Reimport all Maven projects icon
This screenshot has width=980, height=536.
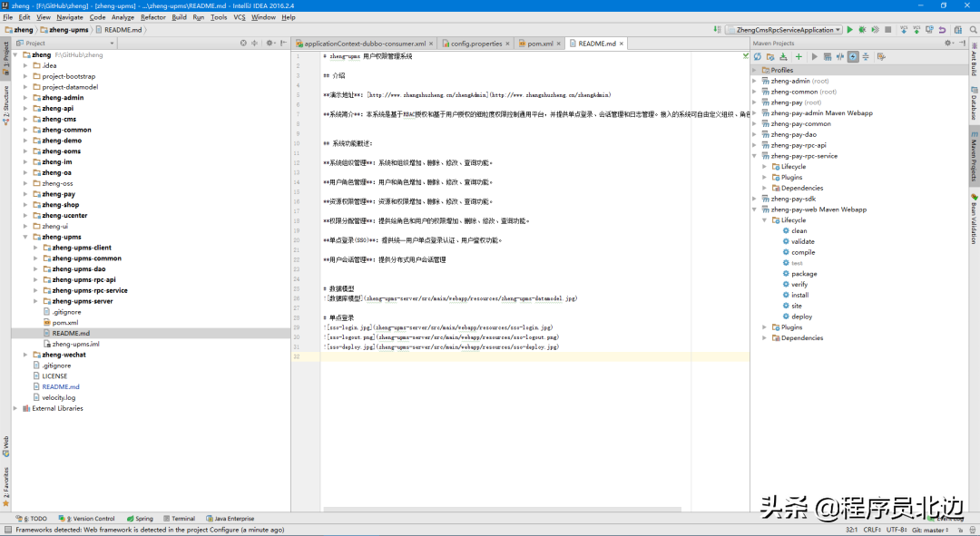click(x=758, y=56)
